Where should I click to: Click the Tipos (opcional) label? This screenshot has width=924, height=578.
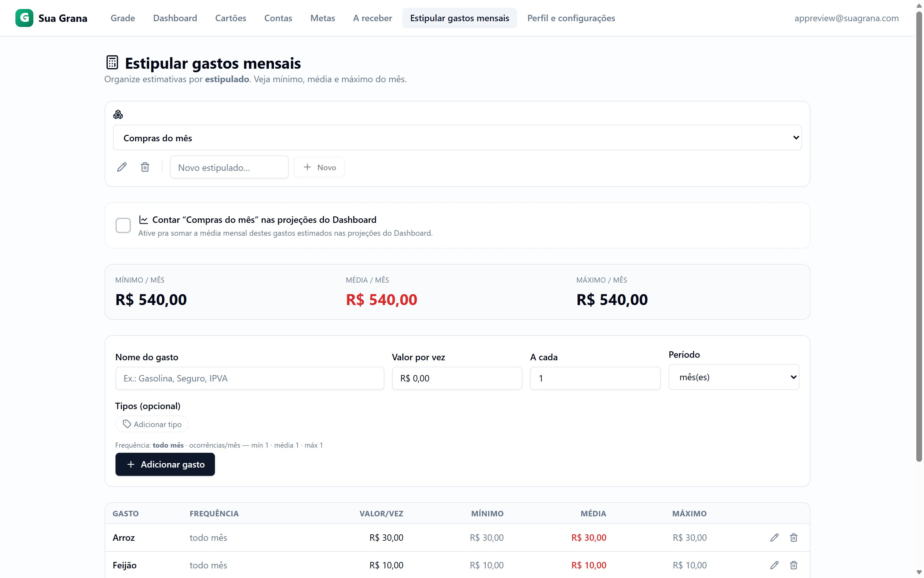148,406
